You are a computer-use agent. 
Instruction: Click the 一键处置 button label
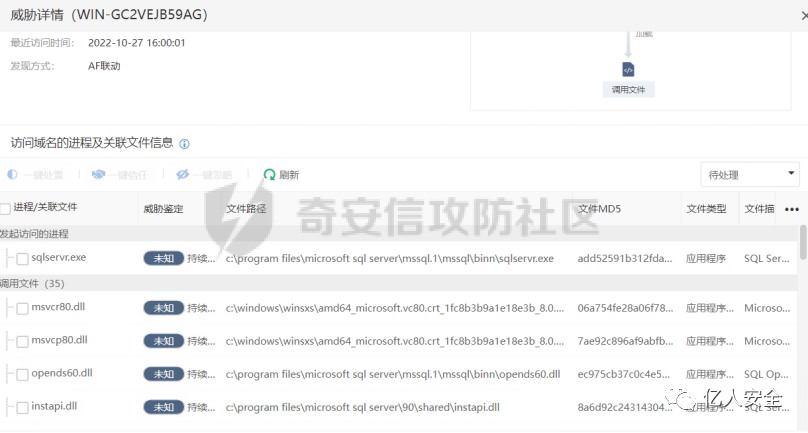point(43,175)
